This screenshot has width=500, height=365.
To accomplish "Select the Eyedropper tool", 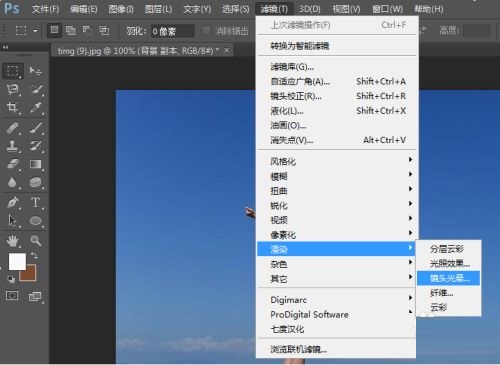I will coord(36,107).
